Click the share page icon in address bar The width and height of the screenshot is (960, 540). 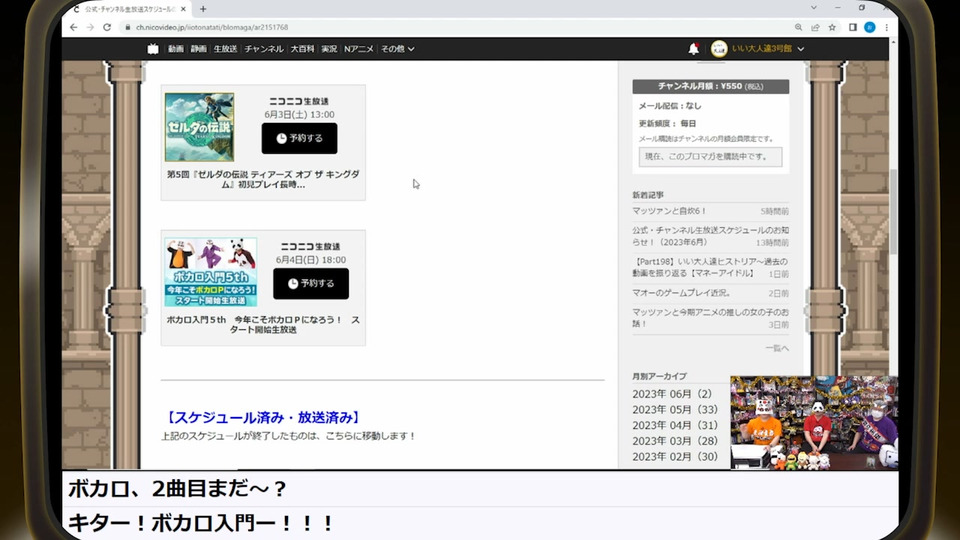[x=816, y=28]
